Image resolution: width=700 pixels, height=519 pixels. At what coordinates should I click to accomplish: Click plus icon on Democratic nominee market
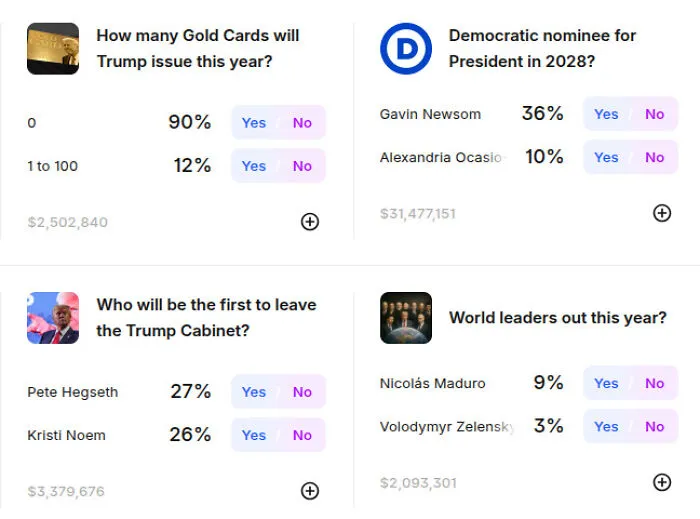[x=662, y=213]
